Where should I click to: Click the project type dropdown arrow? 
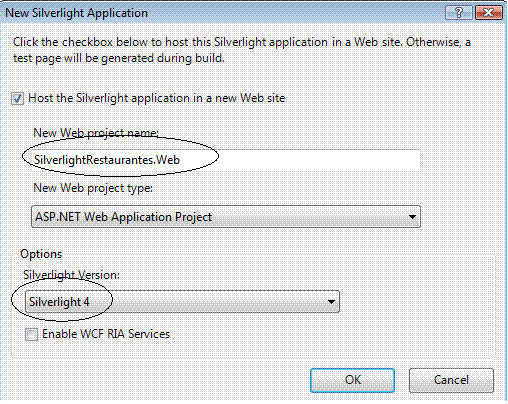[x=412, y=217]
